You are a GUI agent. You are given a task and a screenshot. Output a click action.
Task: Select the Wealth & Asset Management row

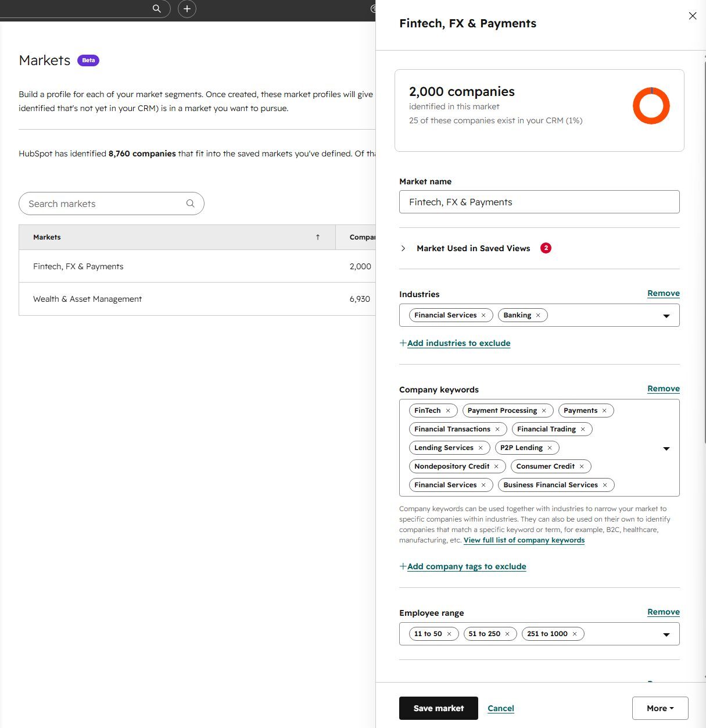[x=198, y=299]
